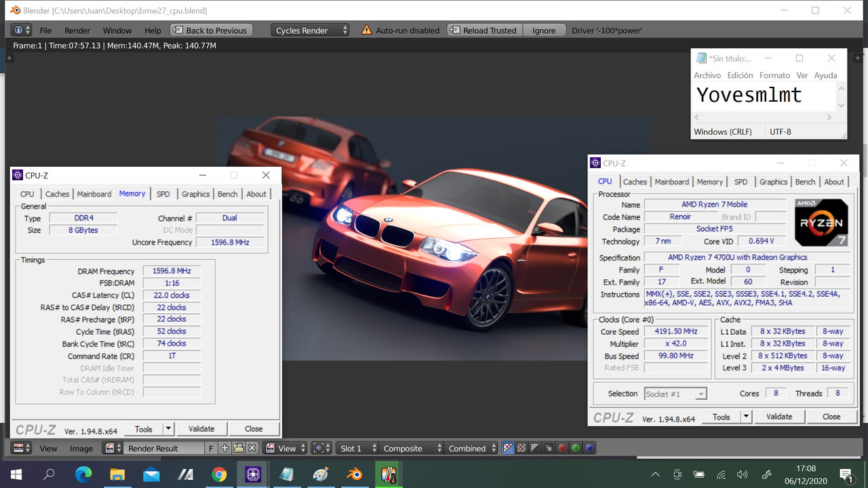The height and width of the screenshot is (488, 868).
Task: Show the green channel only
Action: coord(576,448)
